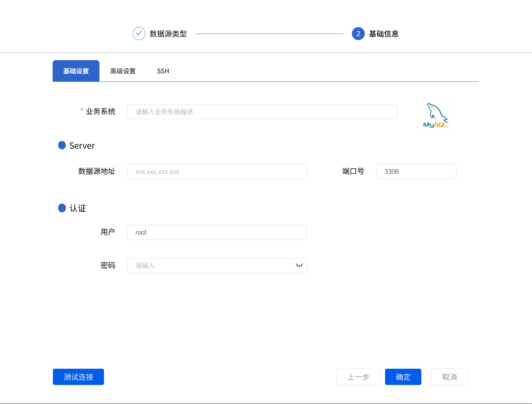Screen dimensions: 532x404
Task: Toggle password visibility eye icon
Action: click(299, 265)
